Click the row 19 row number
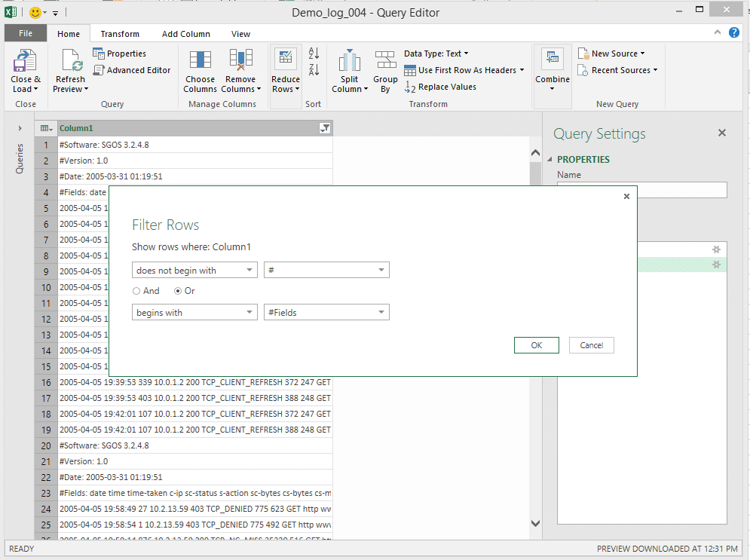The image size is (750, 560). point(46,430)
